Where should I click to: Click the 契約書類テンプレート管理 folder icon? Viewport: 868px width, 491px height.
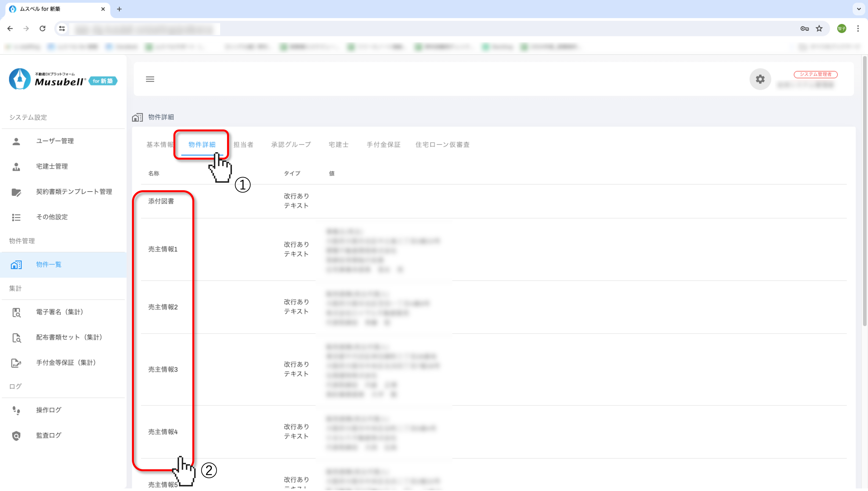point(16,192)
